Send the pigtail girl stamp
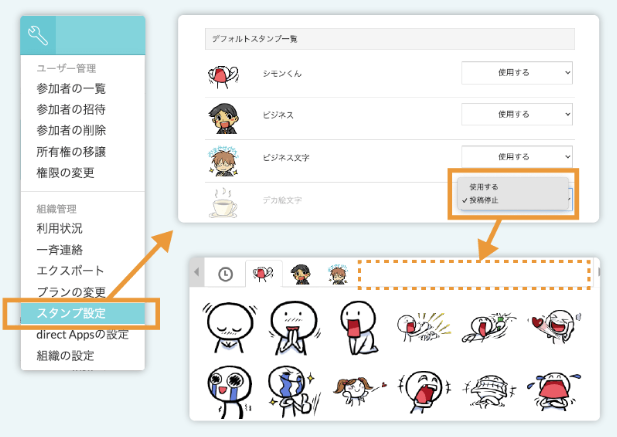The image size is (617, 437). coord(358,391)
